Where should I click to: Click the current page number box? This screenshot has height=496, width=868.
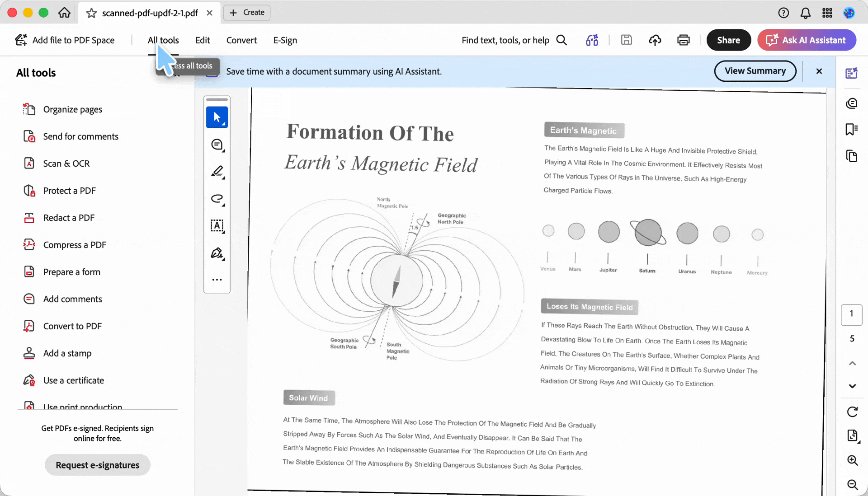852,314
